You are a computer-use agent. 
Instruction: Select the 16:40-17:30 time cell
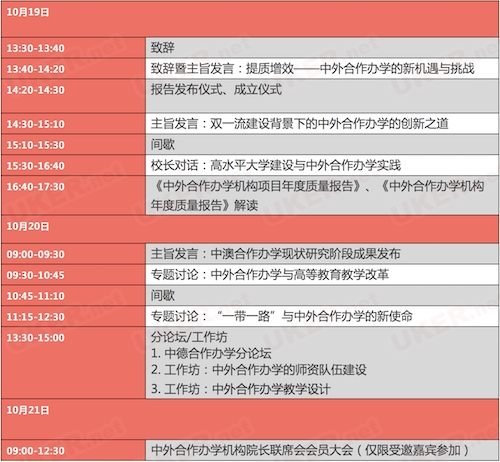tap(73, 195)
